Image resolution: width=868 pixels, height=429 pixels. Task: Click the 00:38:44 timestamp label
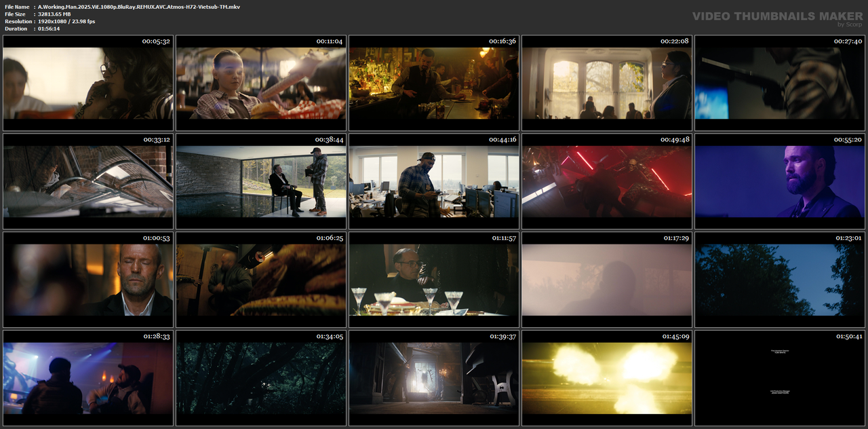pyautogui.click(x=330, y=140)
